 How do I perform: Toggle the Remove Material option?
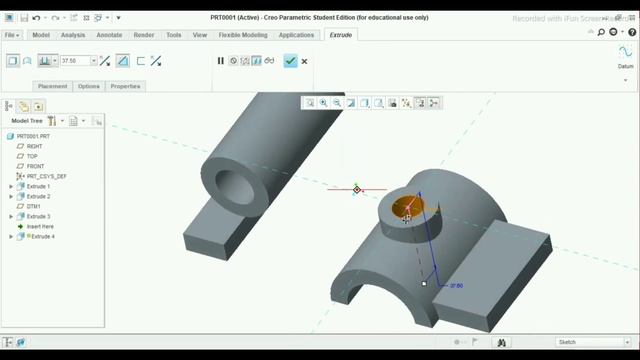[122, 61]
